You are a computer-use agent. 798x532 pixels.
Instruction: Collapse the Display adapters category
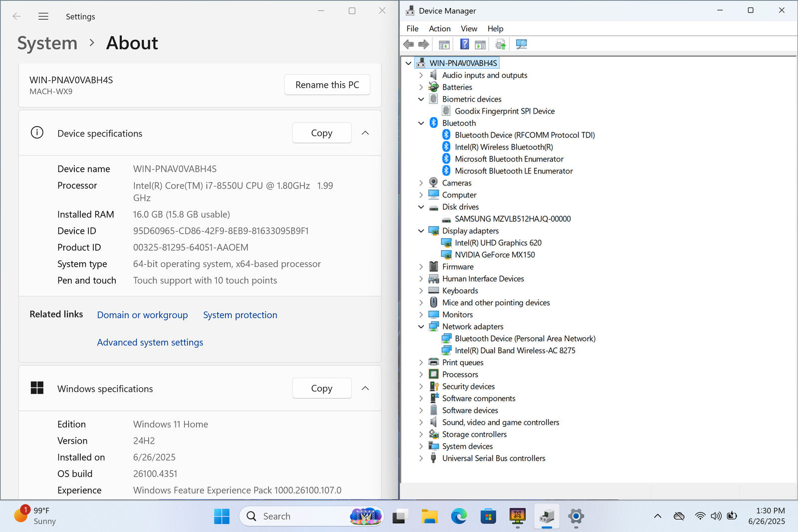click(x=421, y=231)
